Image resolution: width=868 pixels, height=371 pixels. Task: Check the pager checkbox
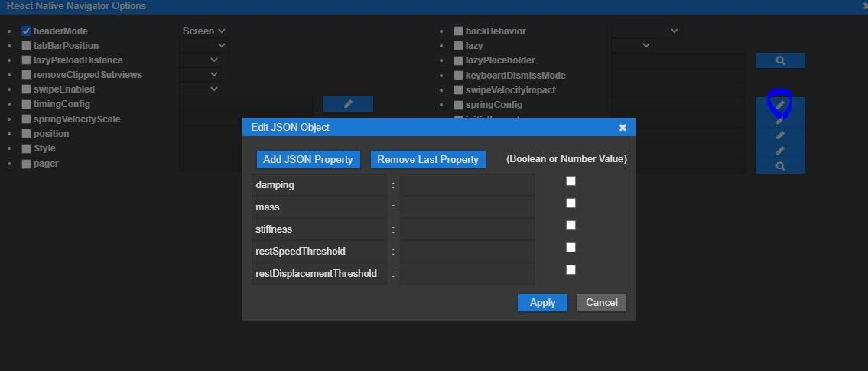click(26, 164)
